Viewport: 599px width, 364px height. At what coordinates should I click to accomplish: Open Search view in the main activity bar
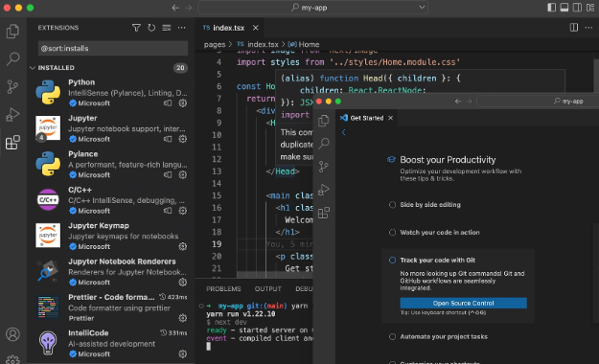pos(12,58)
